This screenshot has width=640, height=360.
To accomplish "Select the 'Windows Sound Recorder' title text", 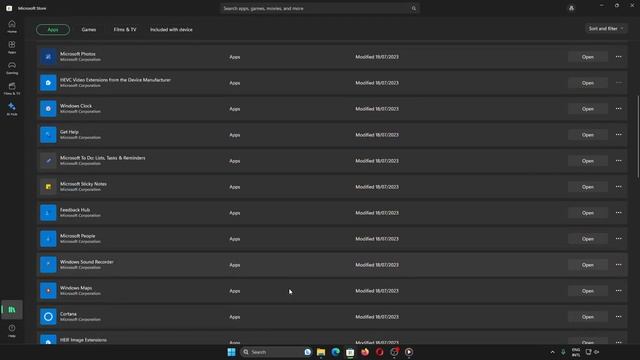I will [x=87, y=262].
